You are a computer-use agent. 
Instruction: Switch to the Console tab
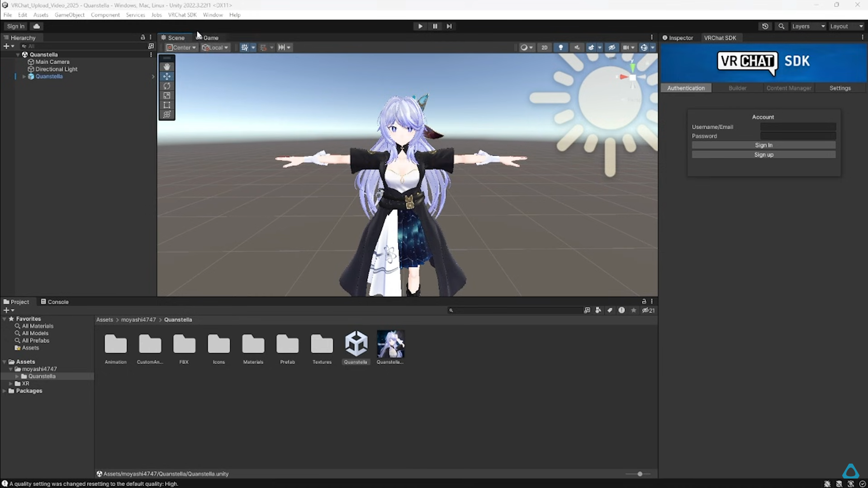(x=55, y=302)
